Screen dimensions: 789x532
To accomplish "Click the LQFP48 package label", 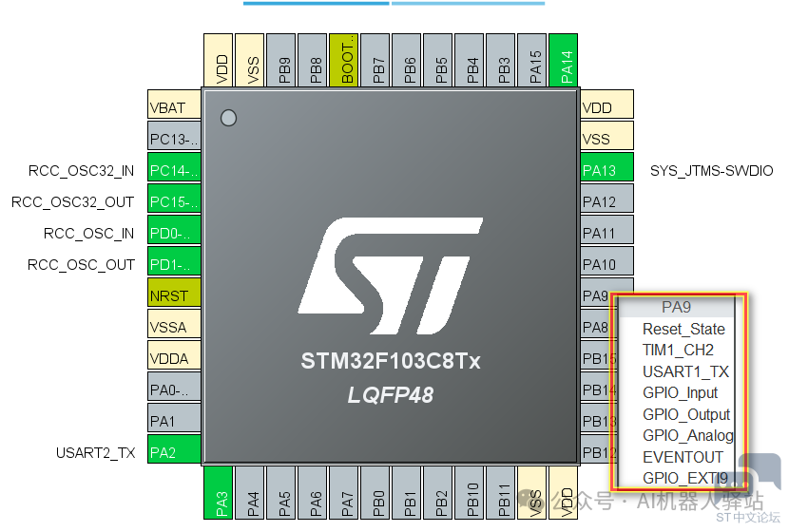I will click(x=391, y=395).
